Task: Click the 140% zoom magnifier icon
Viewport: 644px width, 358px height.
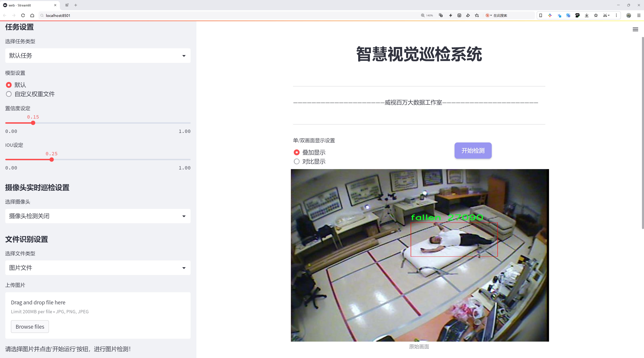Action: coord(423,16)
